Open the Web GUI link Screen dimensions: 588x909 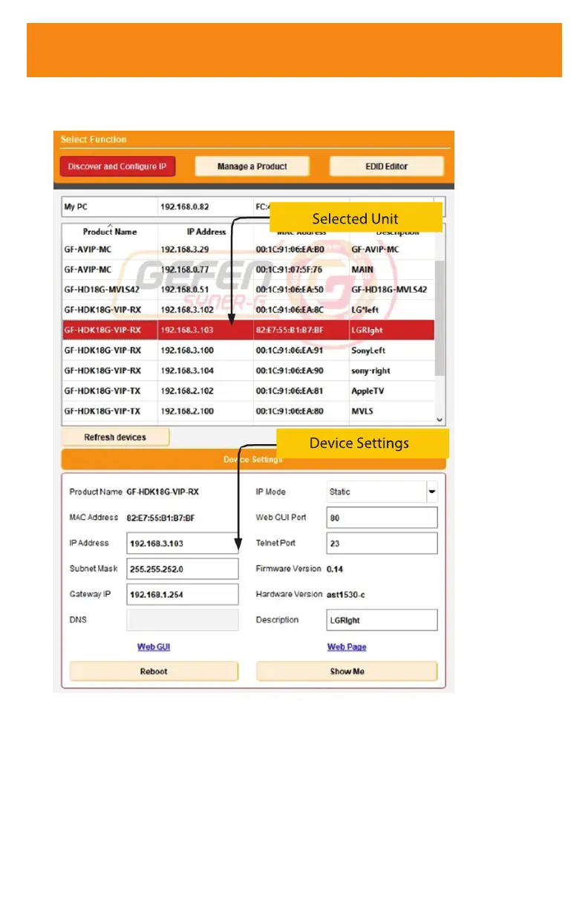point(154,647)
